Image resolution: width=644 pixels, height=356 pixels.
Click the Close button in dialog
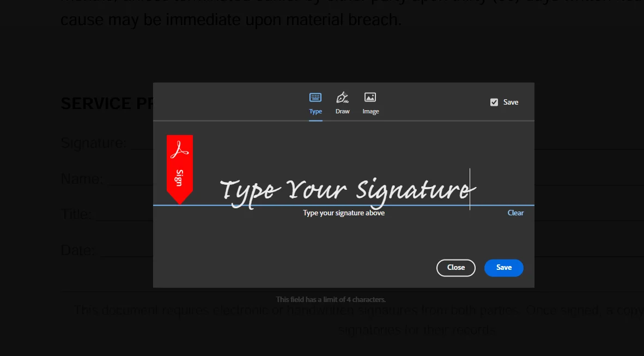(x=455, y=268)
